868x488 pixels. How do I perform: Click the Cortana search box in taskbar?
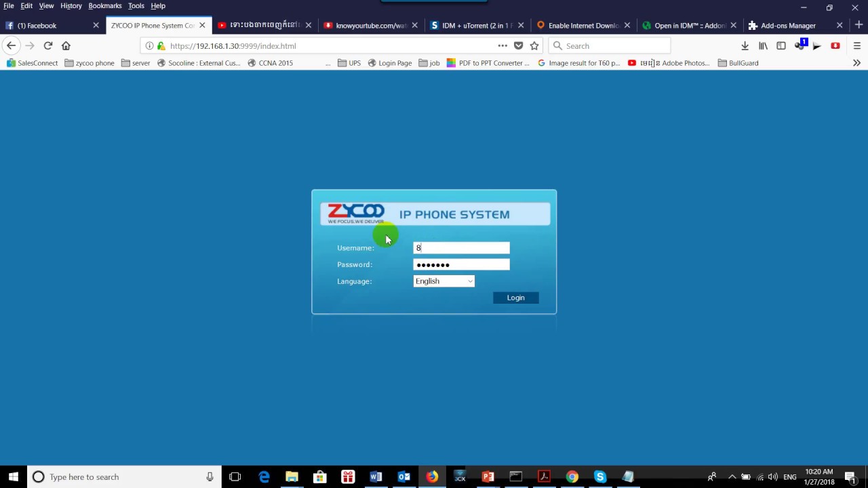124,476
